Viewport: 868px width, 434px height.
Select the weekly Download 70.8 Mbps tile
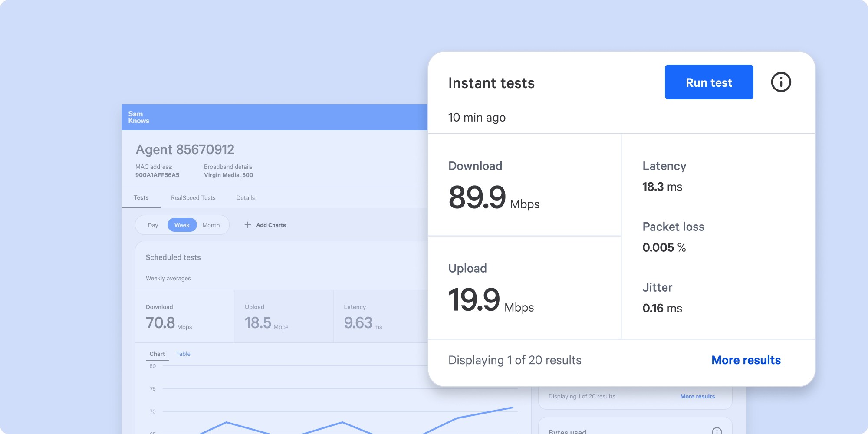click(185, 316)
